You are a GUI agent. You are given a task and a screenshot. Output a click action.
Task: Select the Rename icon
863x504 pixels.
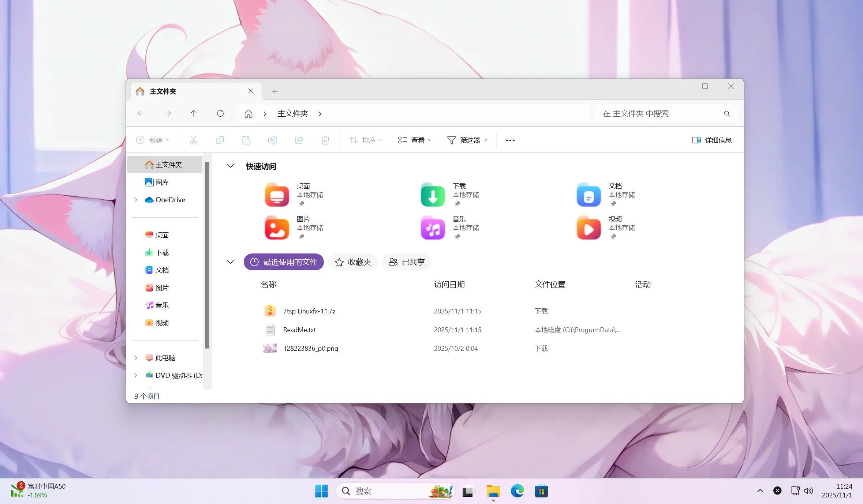pyautogui.click(x=272, y=140)
